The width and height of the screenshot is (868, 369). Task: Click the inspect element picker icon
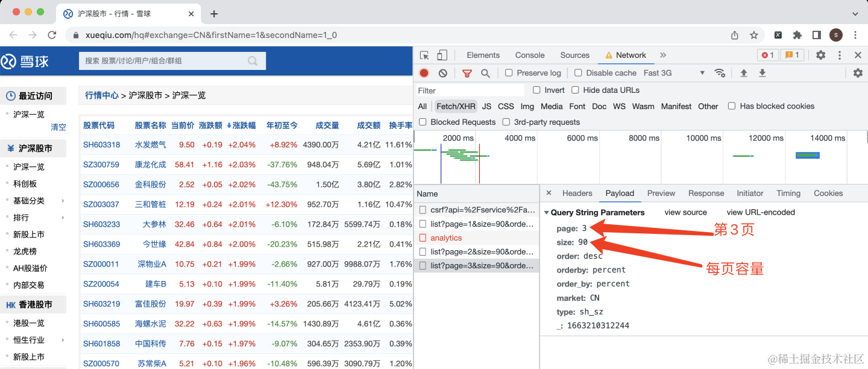coord(424,55)
